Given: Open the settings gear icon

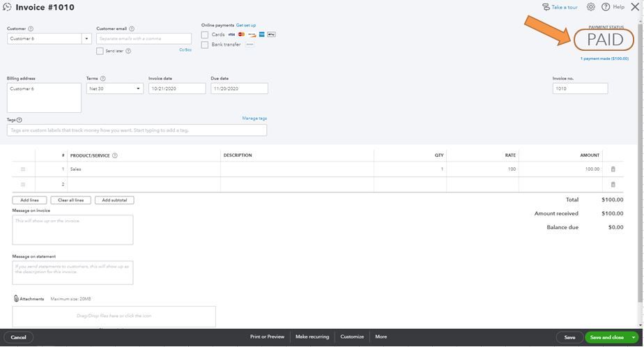Looking at the screenshot, I should [x=590, y=7].
